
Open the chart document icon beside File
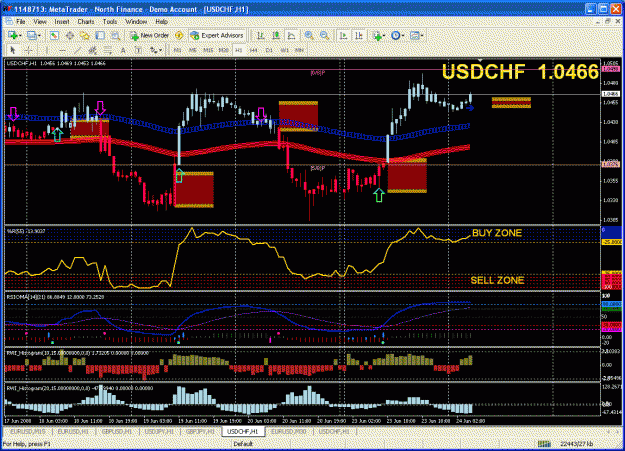[x=9, y=22]
